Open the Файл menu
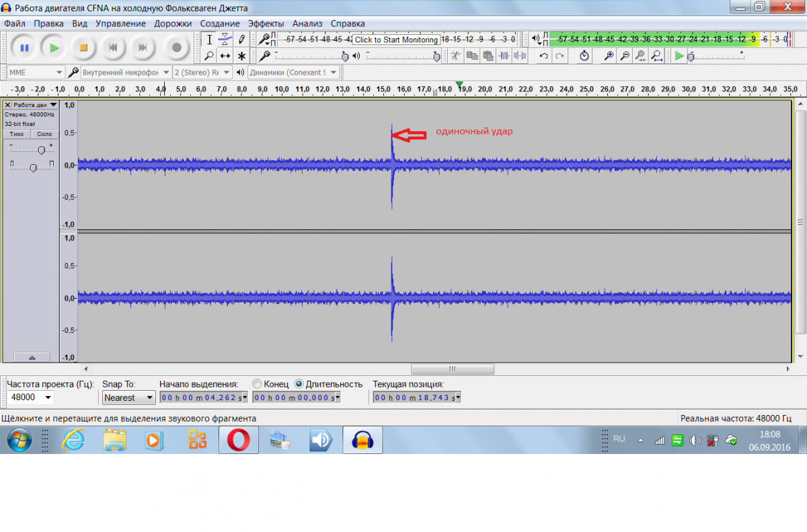The height and width of the screenshot is (532, 807). [x=15, y=24]
